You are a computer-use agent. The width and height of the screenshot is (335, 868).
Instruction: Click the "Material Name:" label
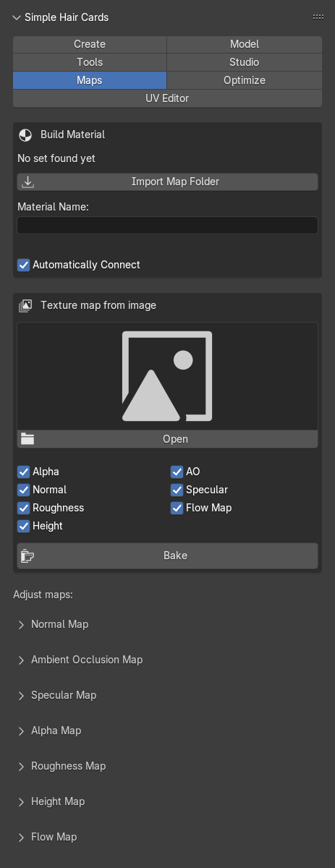(53, 207)
